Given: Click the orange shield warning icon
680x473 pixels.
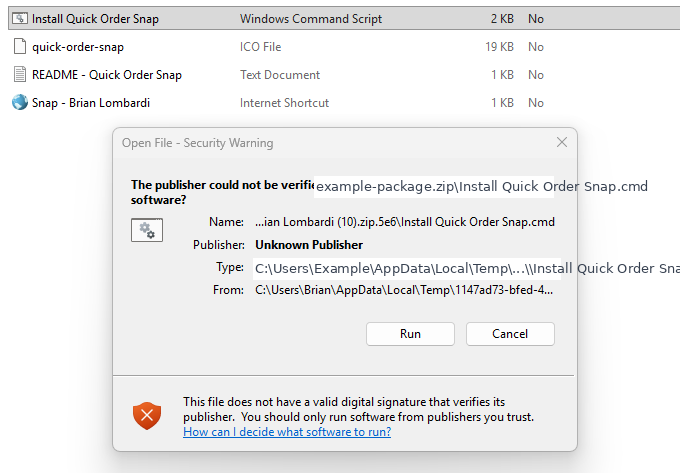Looking at the screenshot, I should click(x=147, y=416).
